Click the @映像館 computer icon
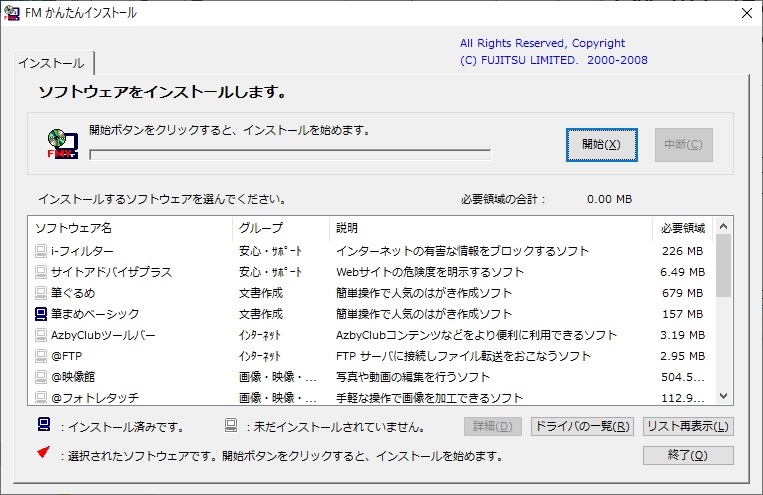763x495 pixels. point(41,377)
